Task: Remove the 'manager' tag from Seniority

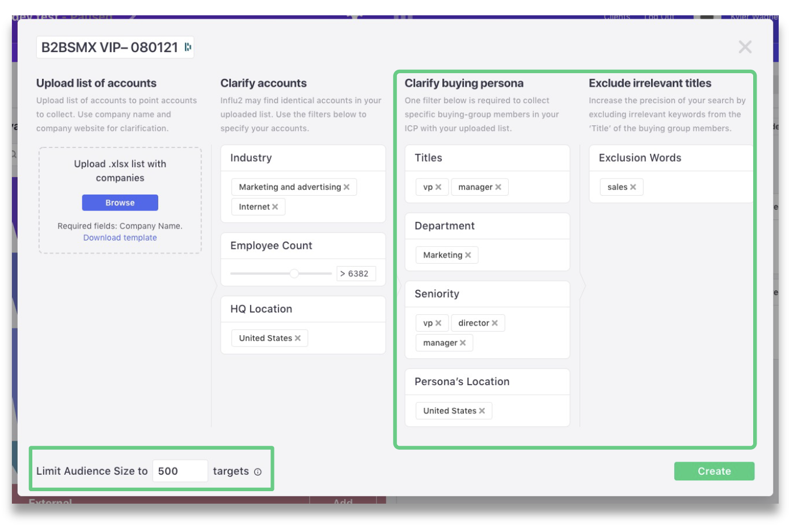Action: (463, 343)
